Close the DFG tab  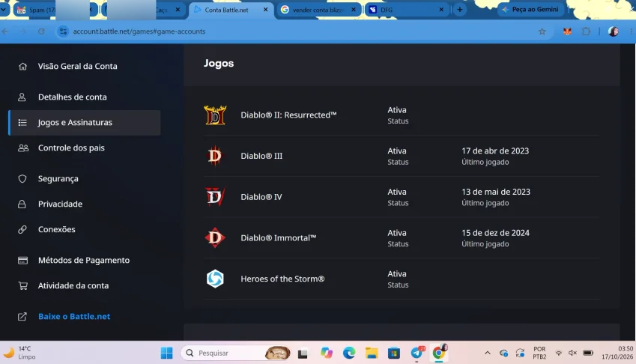[441, 9]
